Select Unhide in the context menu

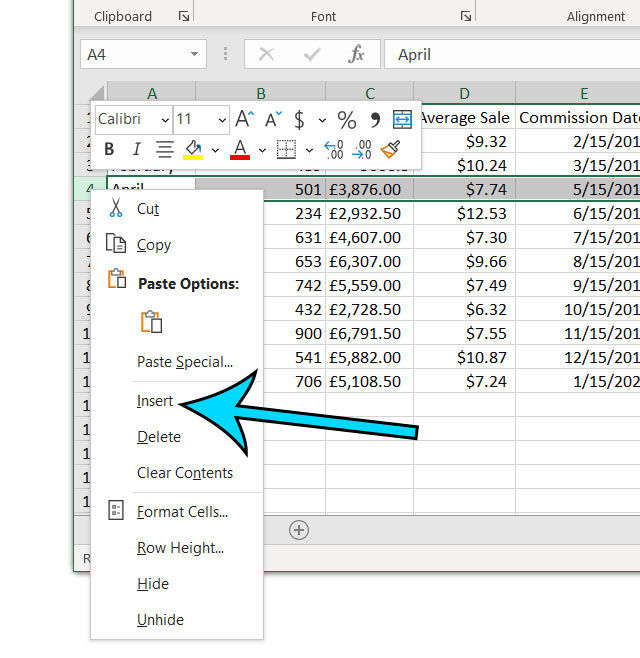(177, 620)
